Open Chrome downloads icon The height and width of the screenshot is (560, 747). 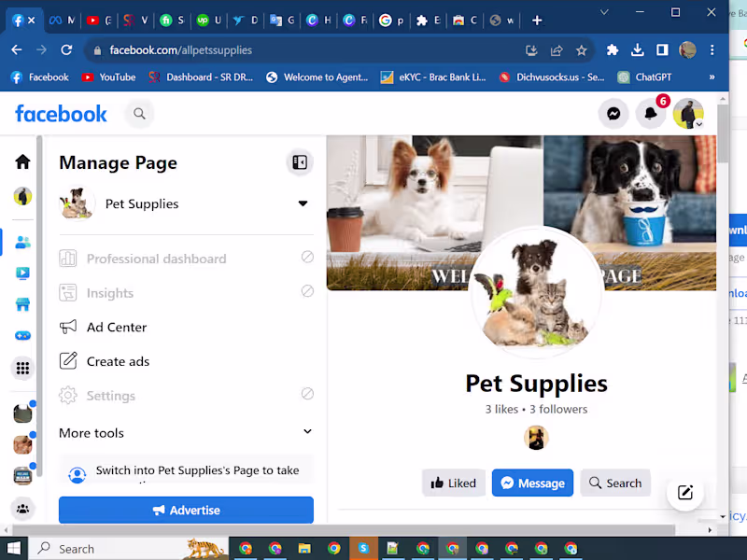[x=638, y=50]
